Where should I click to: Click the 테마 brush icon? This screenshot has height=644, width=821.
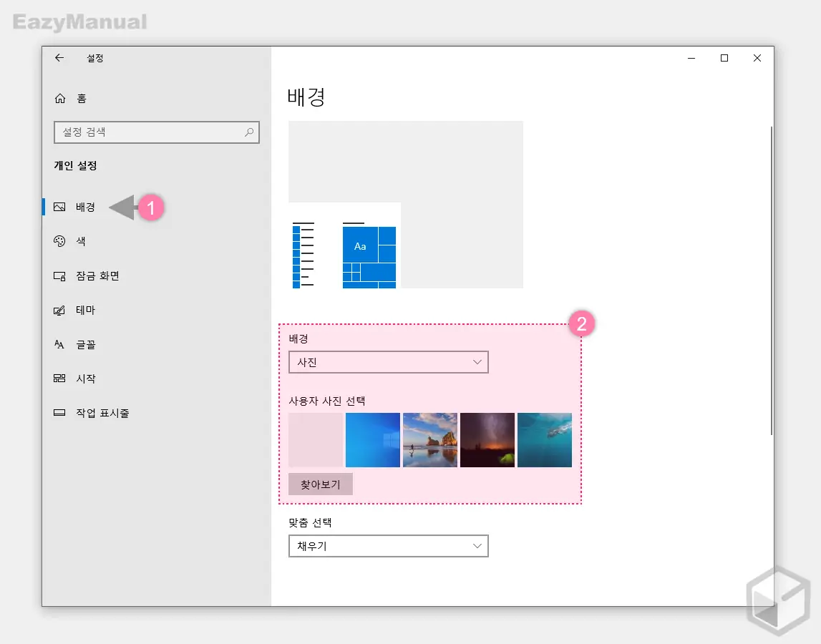(x=60, y=311)
